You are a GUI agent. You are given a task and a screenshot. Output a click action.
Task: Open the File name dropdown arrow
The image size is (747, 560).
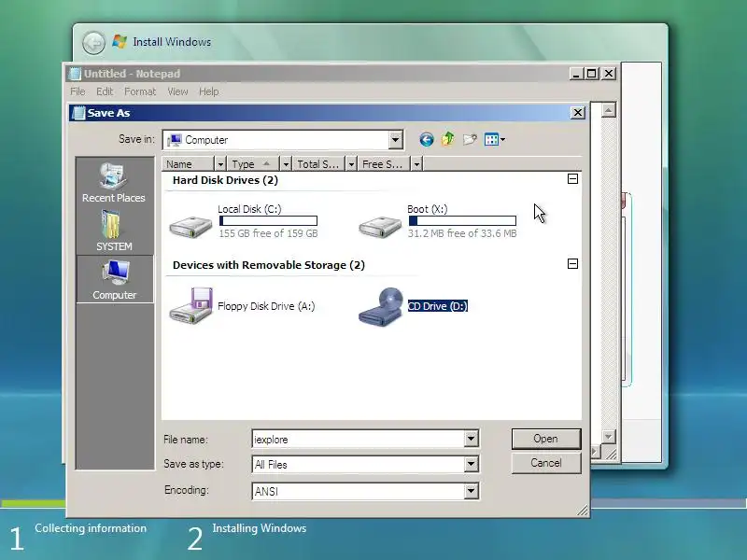(x=472, y=439)
